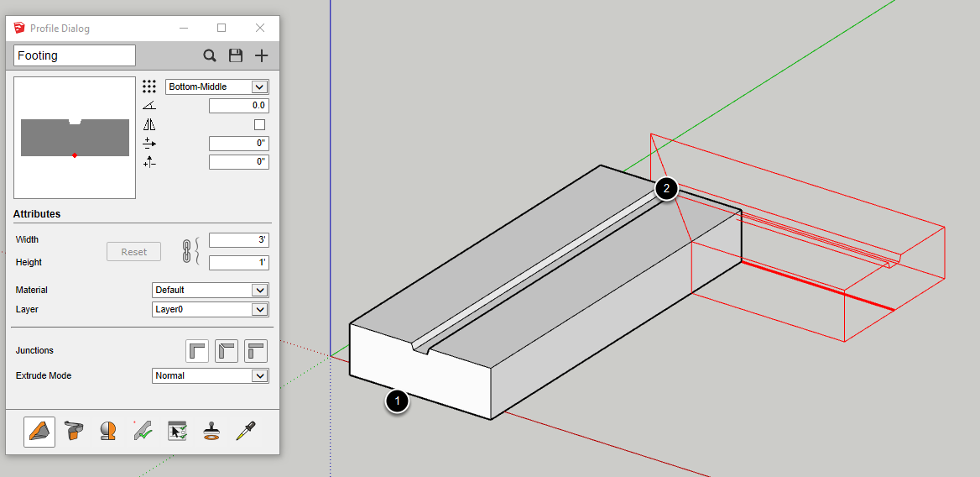
Task: Open the cursor checklist selection tool
Action: tap(177, 432)
